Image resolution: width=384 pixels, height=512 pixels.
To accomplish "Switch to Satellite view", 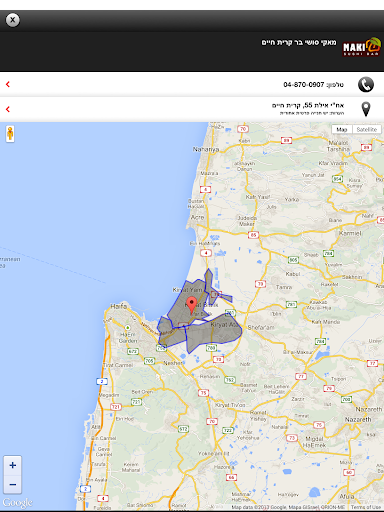I will pyautogui.click(x=367, y=129).
